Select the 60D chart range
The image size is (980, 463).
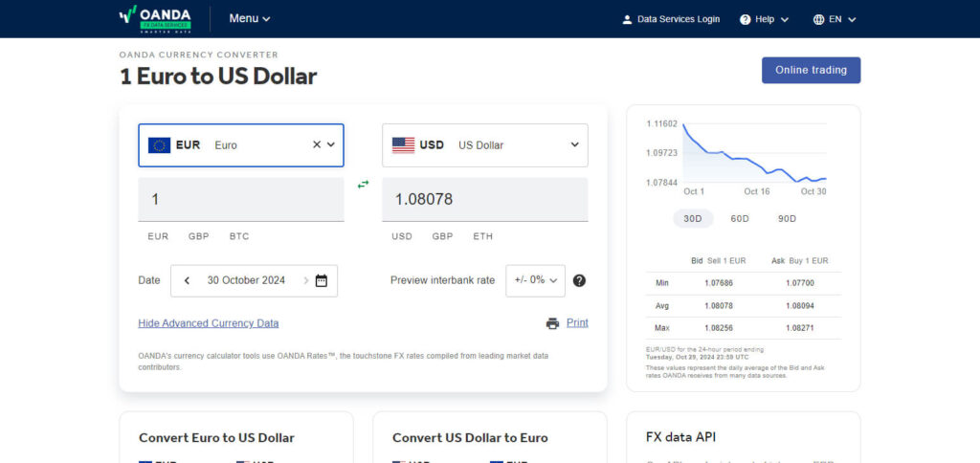pyautogui.click(x=740, y=219)
